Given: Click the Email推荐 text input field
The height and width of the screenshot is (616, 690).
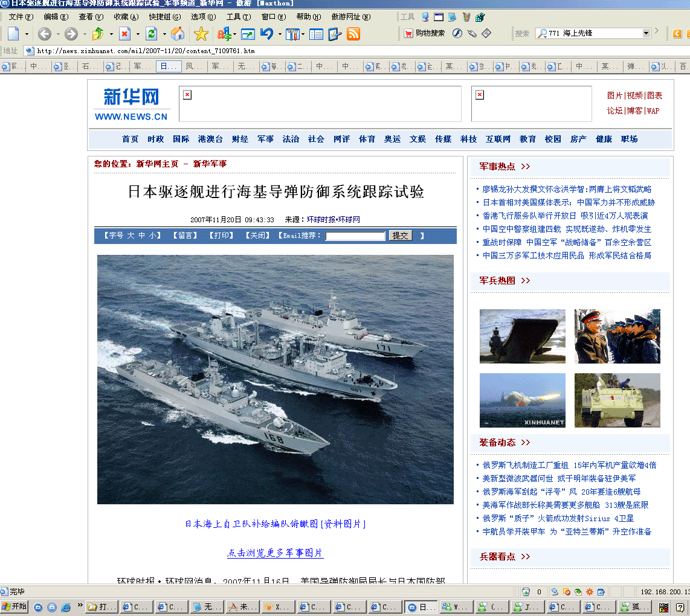Looking at the screenshot, I should [x=355, y=236].
